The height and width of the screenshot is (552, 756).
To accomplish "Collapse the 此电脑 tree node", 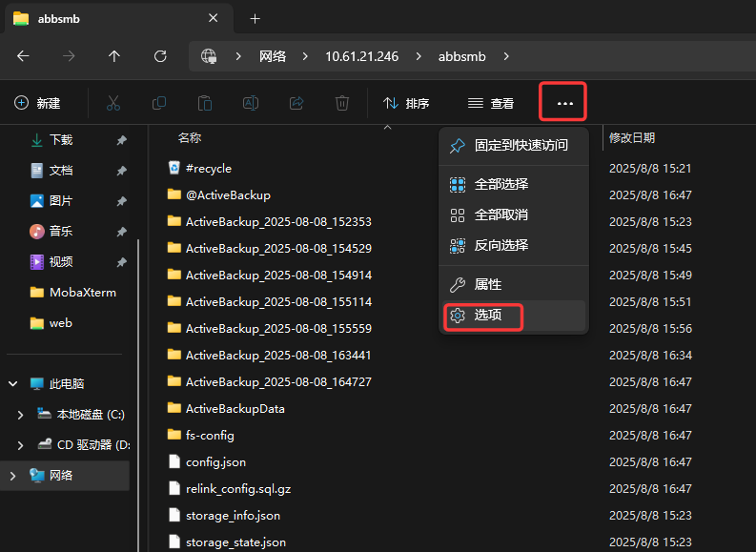I will 13,384.
